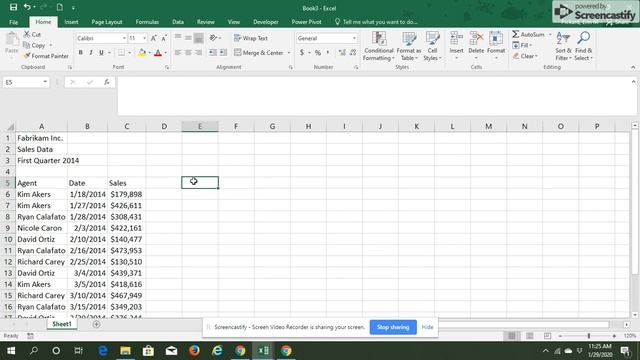
Task: Set bottom vertical alignment
Action: click(x=198, y=38)
